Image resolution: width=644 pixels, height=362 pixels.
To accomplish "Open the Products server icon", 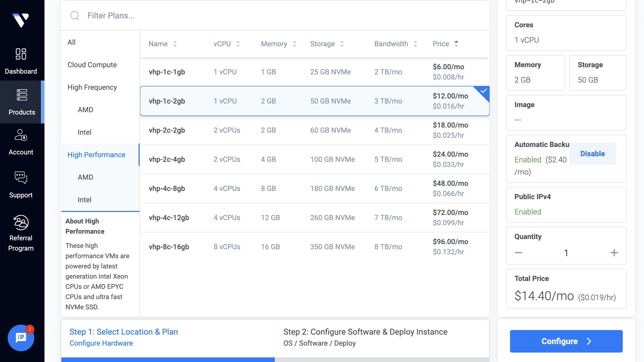I will click(x=22, y=95).
